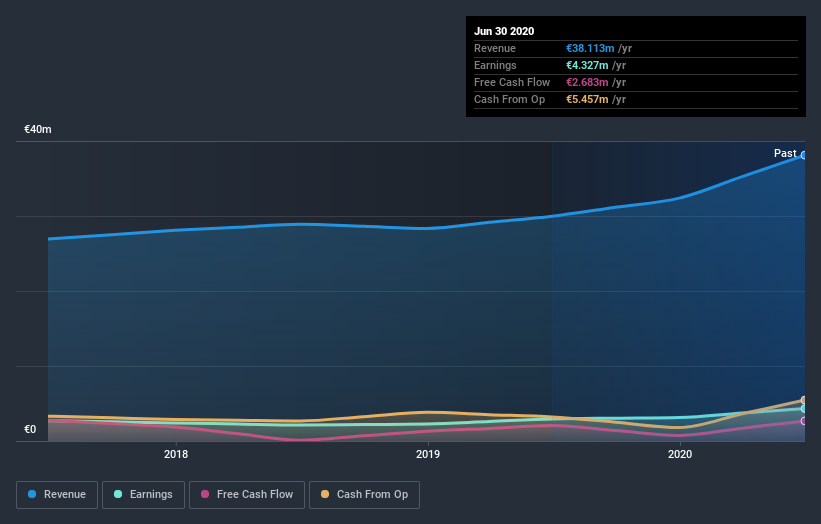Click the €40m axis label
Screen dimensions: 821x524
(38, 129)
